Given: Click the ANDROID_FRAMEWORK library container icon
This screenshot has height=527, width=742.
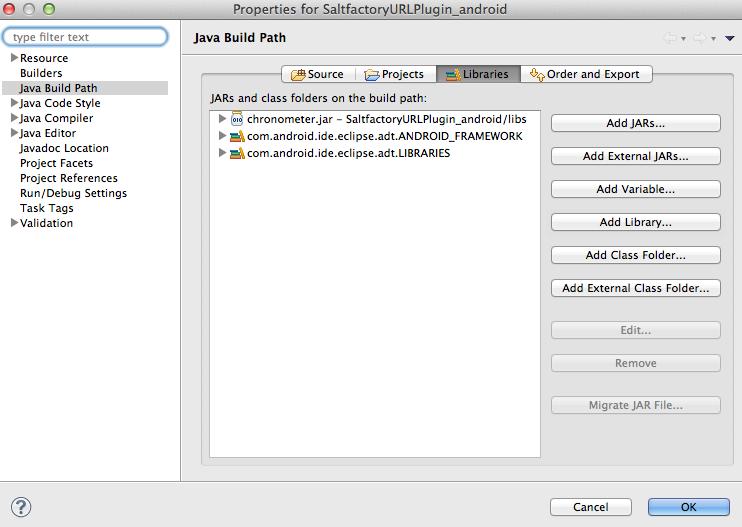Looking at the screenshot, I should click(x=237, y=136).
